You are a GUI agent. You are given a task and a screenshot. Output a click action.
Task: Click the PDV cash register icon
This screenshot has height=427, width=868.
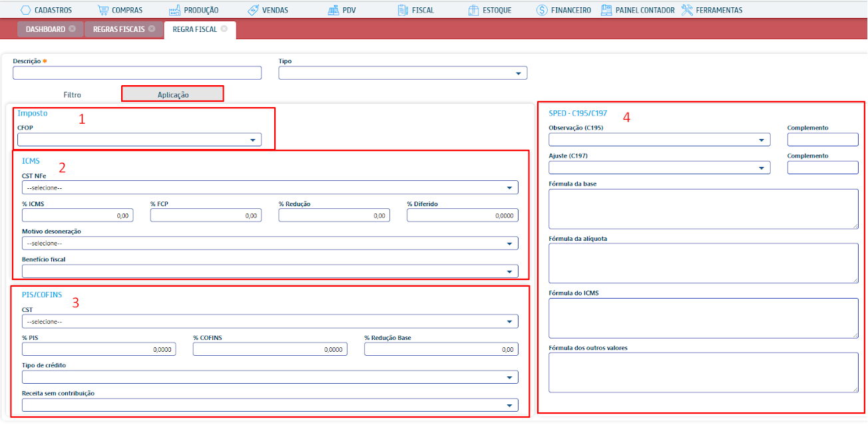coord(333,10)
